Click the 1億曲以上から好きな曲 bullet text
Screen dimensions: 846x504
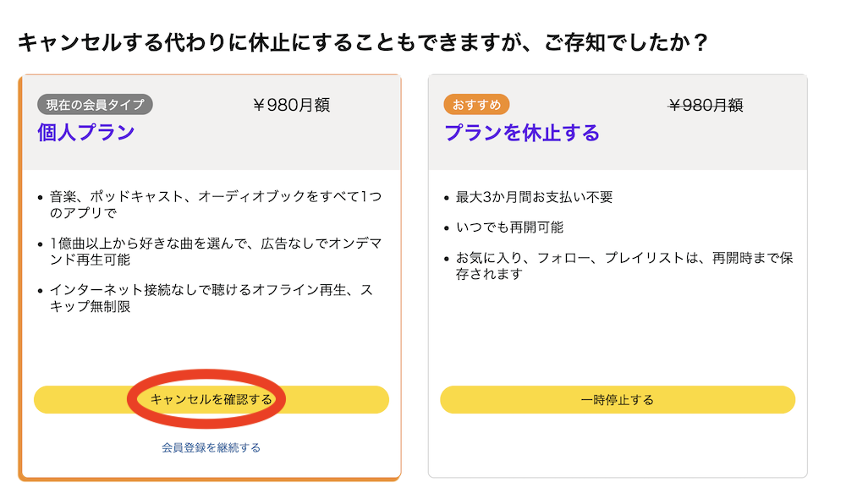(x=215, y=252)
